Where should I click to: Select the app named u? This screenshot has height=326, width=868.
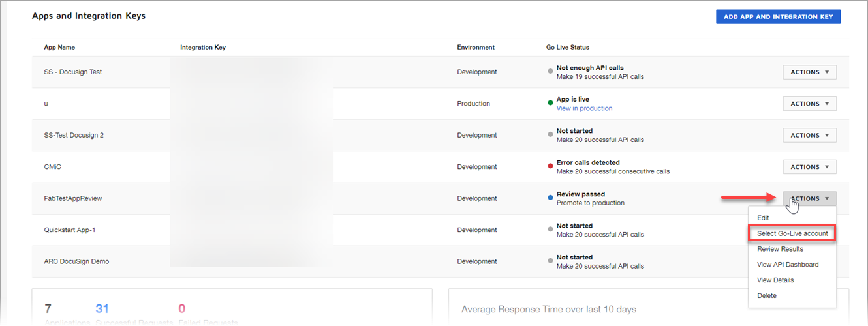(x=46, y=104)
